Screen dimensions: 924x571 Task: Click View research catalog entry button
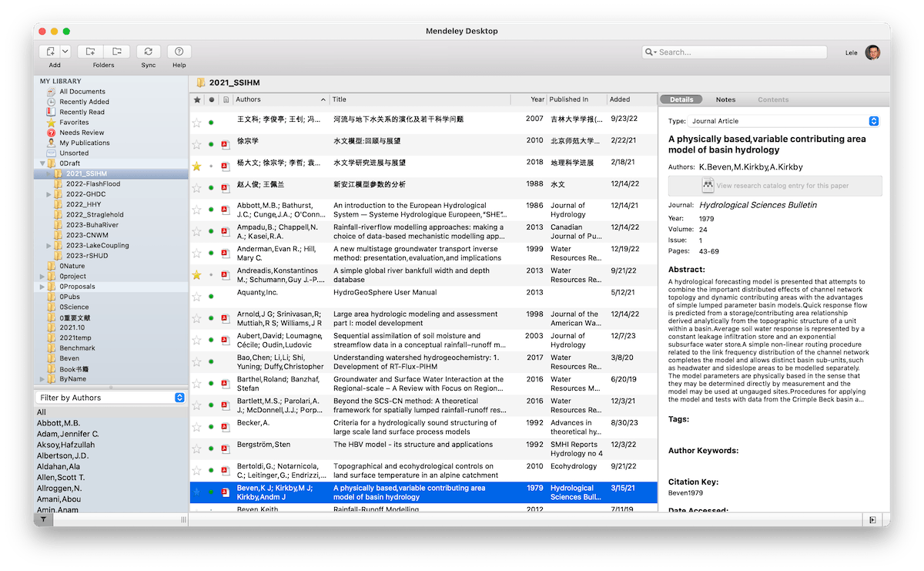tap(775, 186)
